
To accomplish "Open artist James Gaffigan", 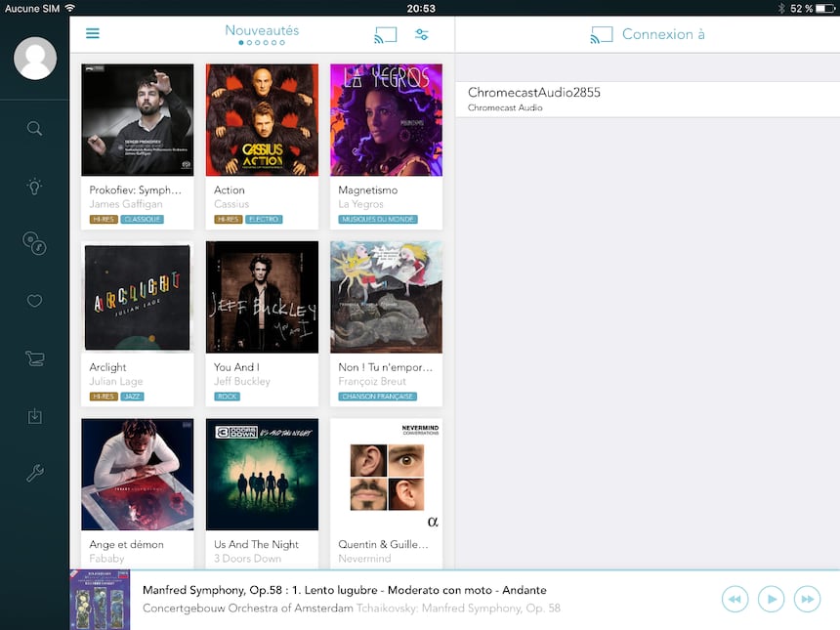I will click(126, 204).
